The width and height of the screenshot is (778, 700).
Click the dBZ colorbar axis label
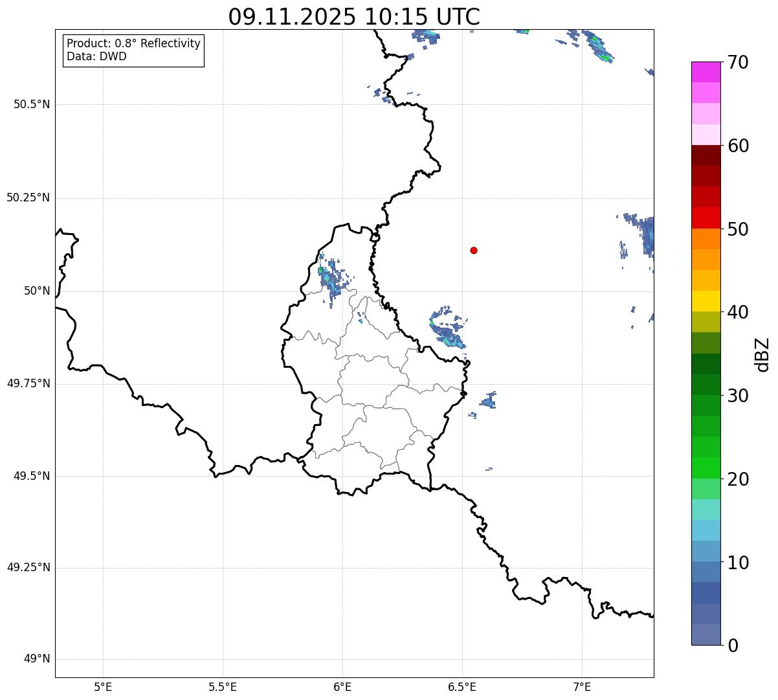[x=762, y=354]
